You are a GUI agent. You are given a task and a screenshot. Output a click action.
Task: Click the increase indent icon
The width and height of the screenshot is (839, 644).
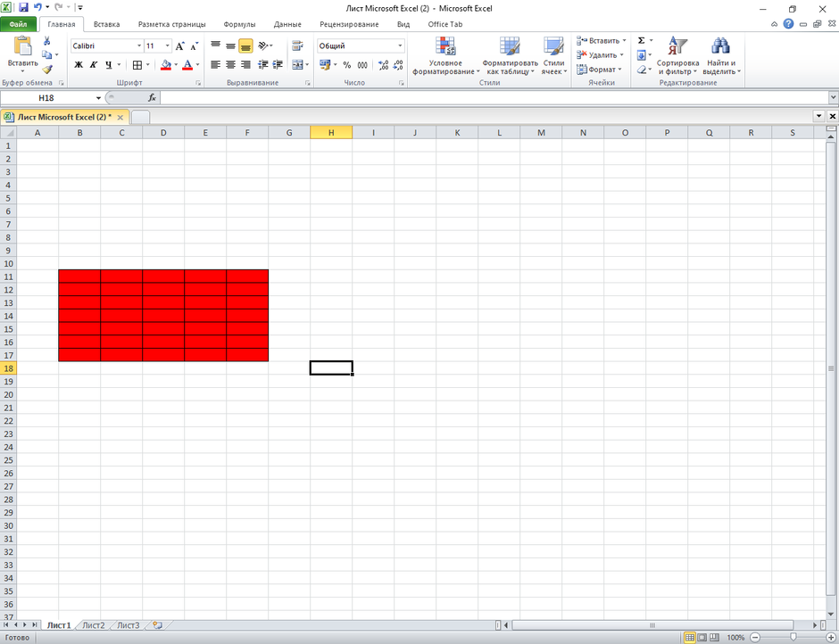coord(278,65)
